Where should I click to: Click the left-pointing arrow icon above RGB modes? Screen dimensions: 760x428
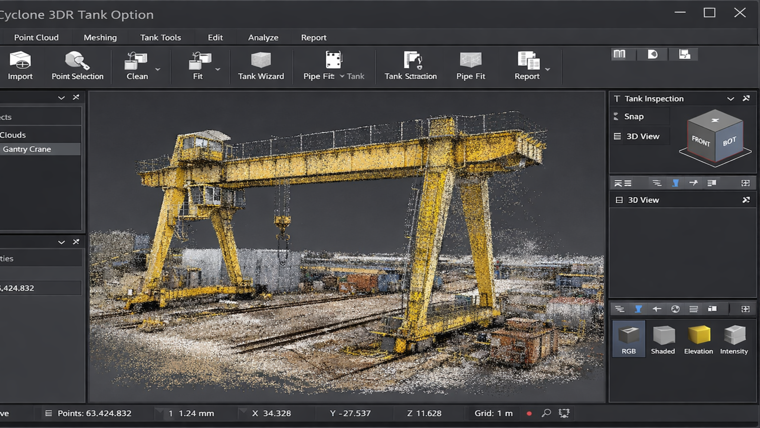656,309
